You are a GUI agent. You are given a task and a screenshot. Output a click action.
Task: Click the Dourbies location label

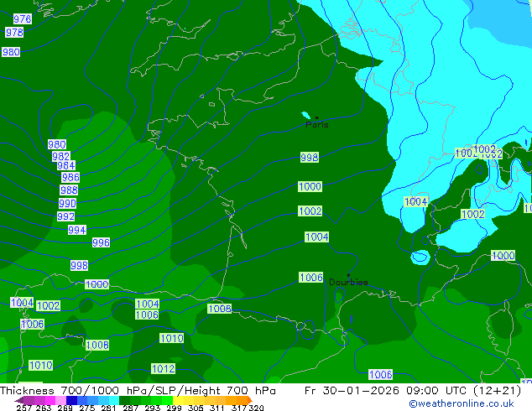click(348, 282)
